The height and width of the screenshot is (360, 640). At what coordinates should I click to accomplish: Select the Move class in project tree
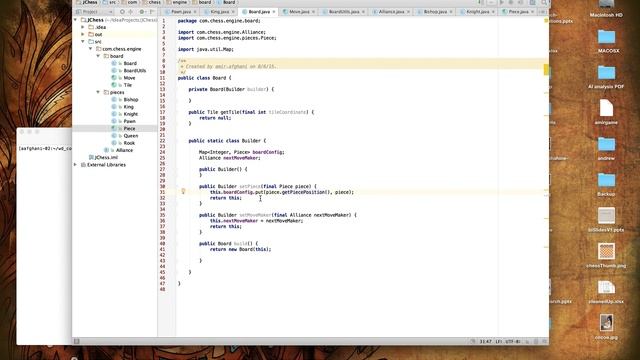129,78
